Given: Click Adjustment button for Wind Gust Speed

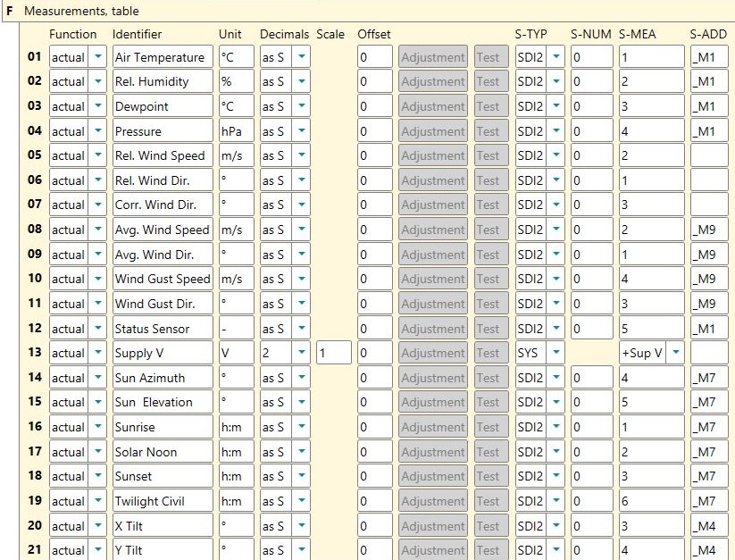Looking at the screenshot, I should click(432, 279).
